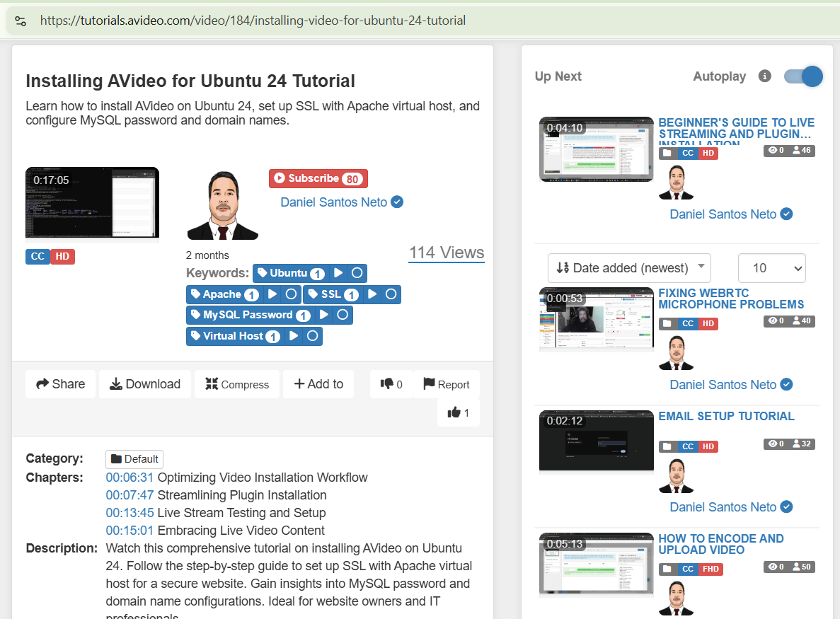Share this video
This screenshot has height=619, width=840.
(61, 384)
